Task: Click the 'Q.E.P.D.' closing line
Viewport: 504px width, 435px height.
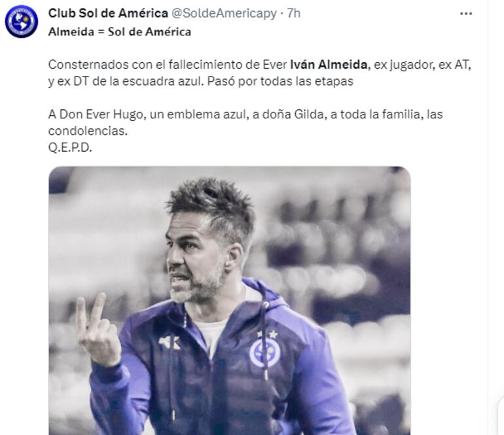Action: (x=70, y=147)
